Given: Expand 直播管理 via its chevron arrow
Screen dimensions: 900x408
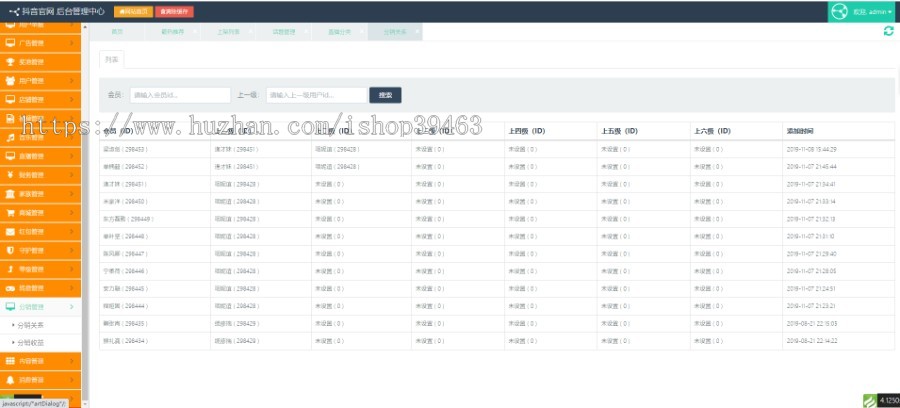Looking at the screenshot, I should pos(71,156).
